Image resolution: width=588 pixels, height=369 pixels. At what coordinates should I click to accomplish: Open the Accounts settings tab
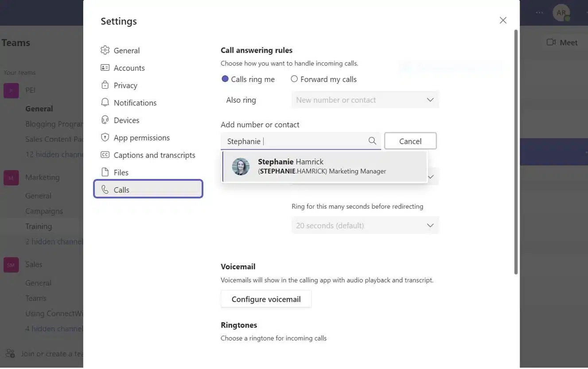(x=148, y=68)
